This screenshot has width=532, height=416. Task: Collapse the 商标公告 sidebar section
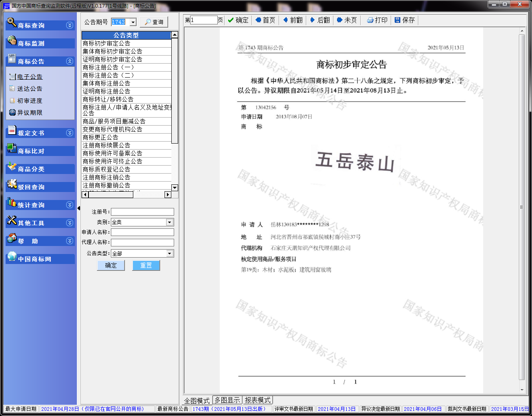click(70, 61)
